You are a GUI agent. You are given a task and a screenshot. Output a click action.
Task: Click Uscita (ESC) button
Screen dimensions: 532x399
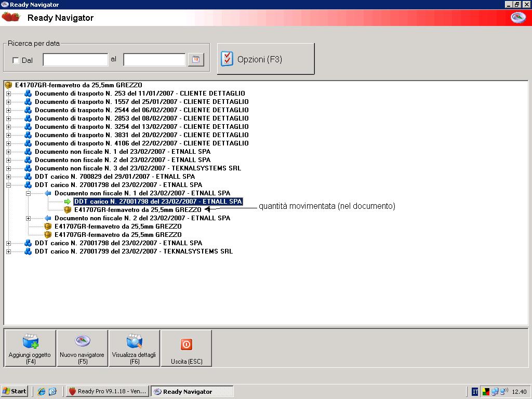[x=187, y=349]
